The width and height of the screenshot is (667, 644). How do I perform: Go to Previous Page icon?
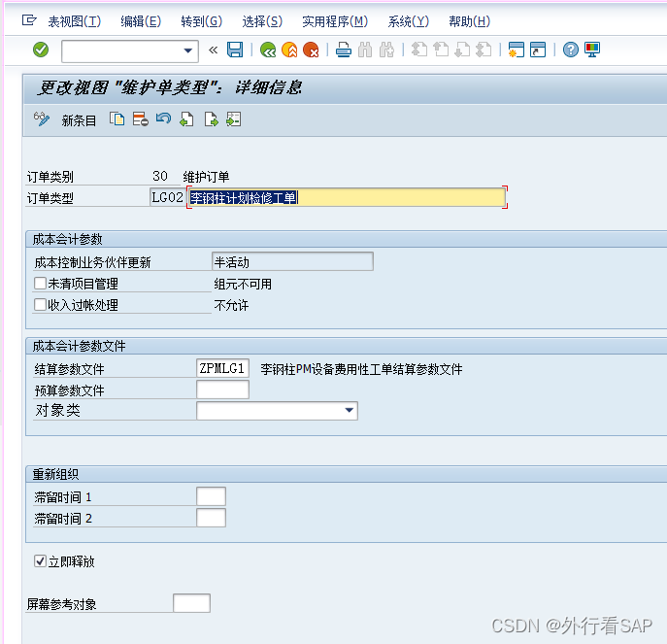(x=441, y=50)
